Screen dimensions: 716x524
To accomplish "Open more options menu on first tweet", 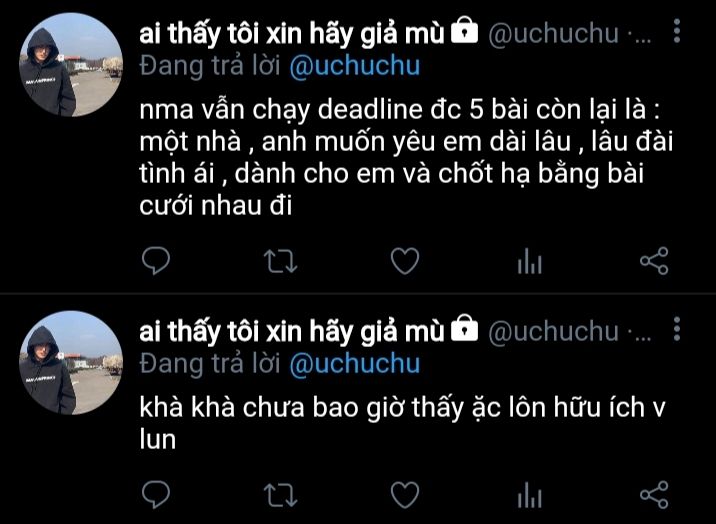I will (677, 31).
